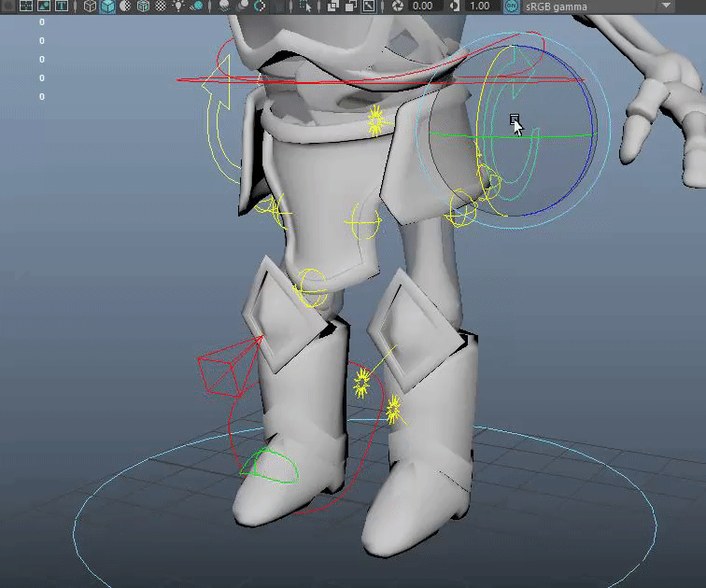This screenshot has width=706, height=588.
Task: Click isolate select cursor icon
Action: (305, 6)
